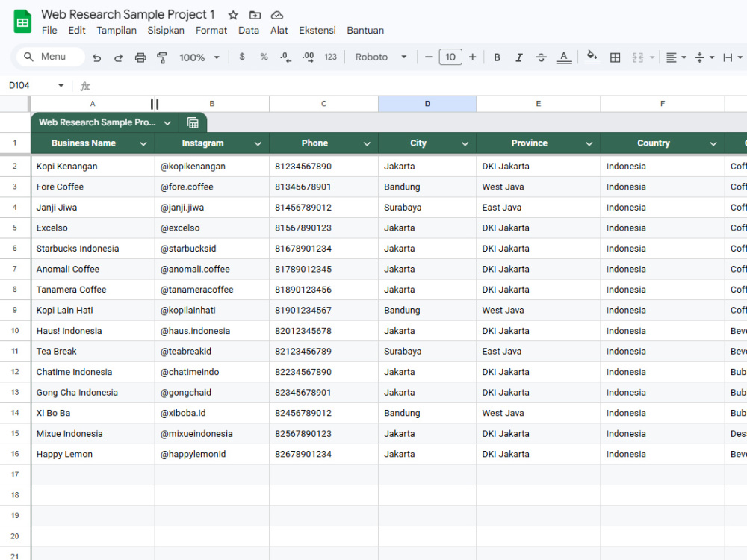The width and height of the screenshot is (747, 560).
Task: Toggle bold formatting
Action: click(x=497, y=57)
